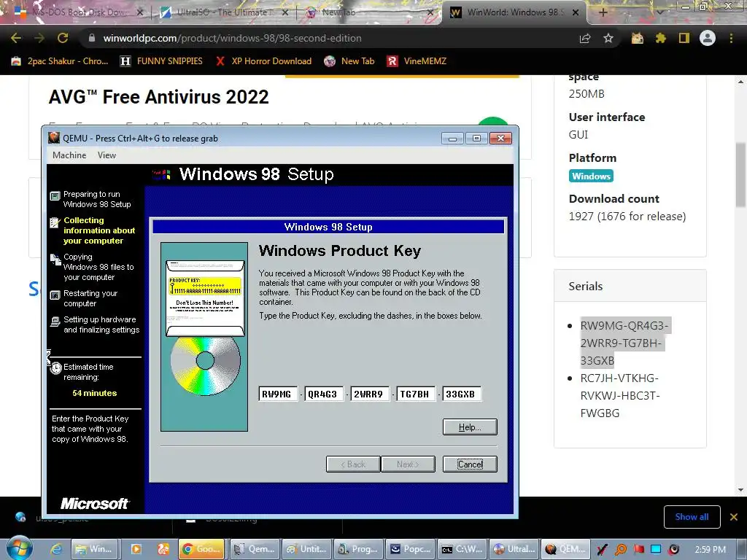The width and height of the screenshot is (747, 560).
Task: Switch to the New Tab browser tab
Action: [368, 12]
